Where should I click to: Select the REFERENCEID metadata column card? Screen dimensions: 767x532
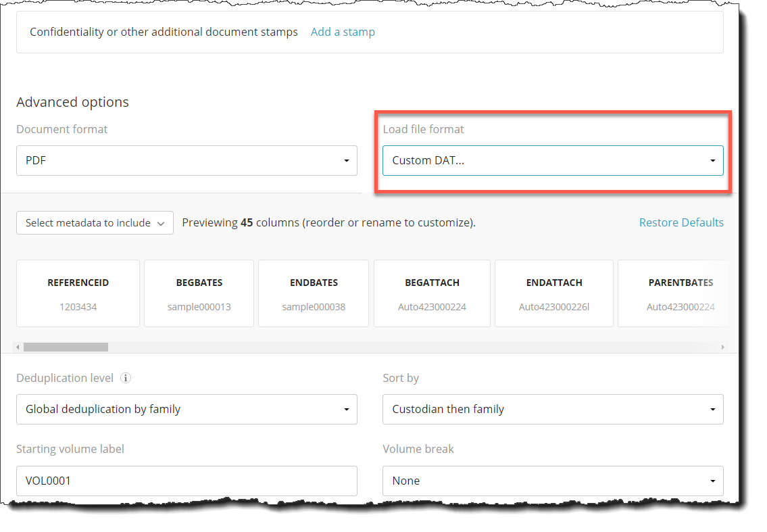(x=78, y=293)
